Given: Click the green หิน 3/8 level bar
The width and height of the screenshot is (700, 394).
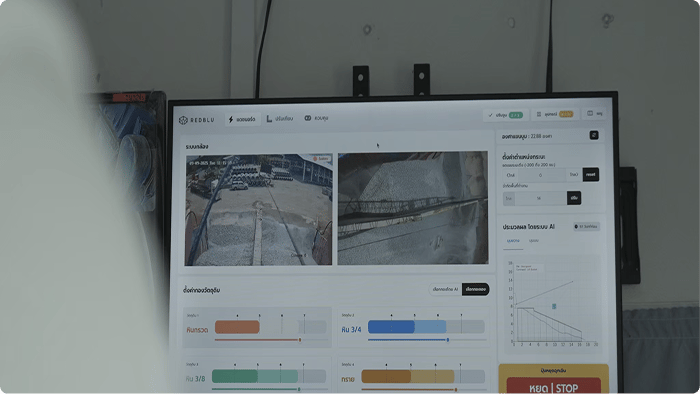Looking at the screenshot, I should click(269, 376).
